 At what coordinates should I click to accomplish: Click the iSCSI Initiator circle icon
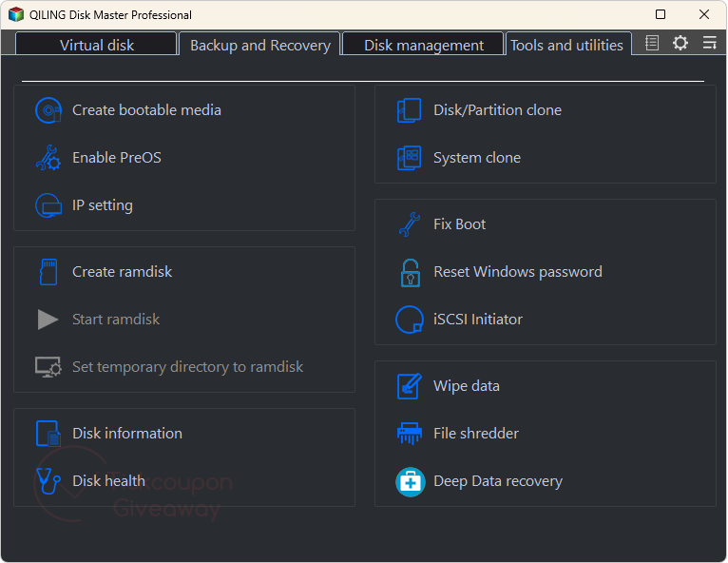[x=409, y=320]
